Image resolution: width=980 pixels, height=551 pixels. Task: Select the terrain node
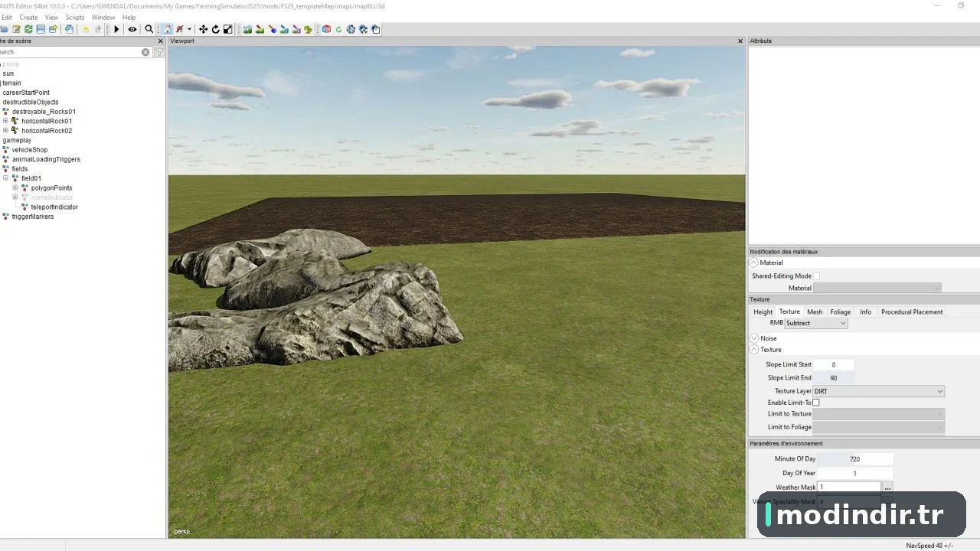11,83
